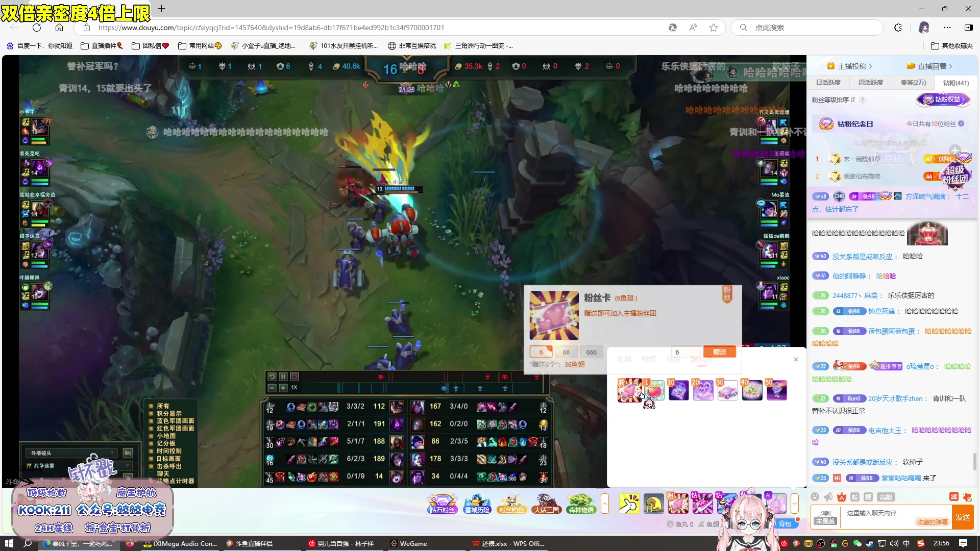Open the 粉丝钓鱼 activity icon
Image resolution: width=980 pixels, height=551 pixels.
511,503
